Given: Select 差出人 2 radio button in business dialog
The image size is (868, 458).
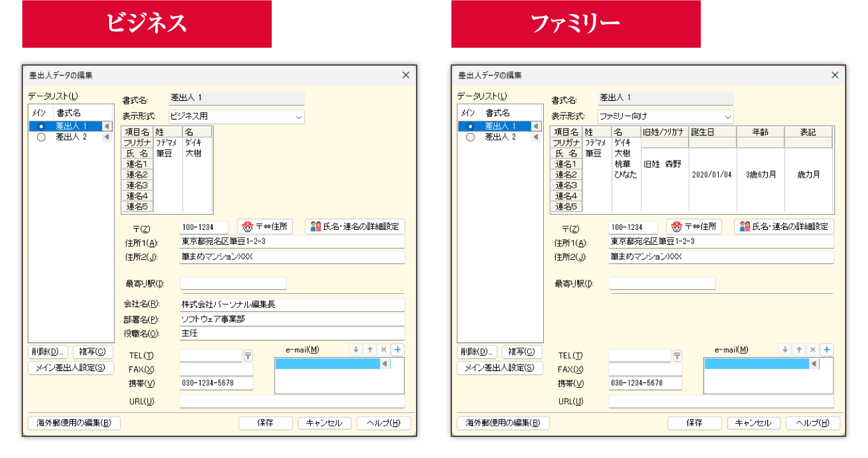Looking at the screenshot, I should coord(41,136).
